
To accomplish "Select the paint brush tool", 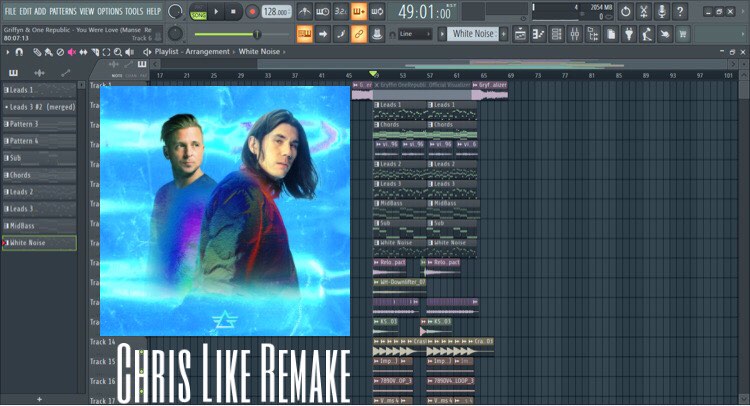I will coord(49,52).
